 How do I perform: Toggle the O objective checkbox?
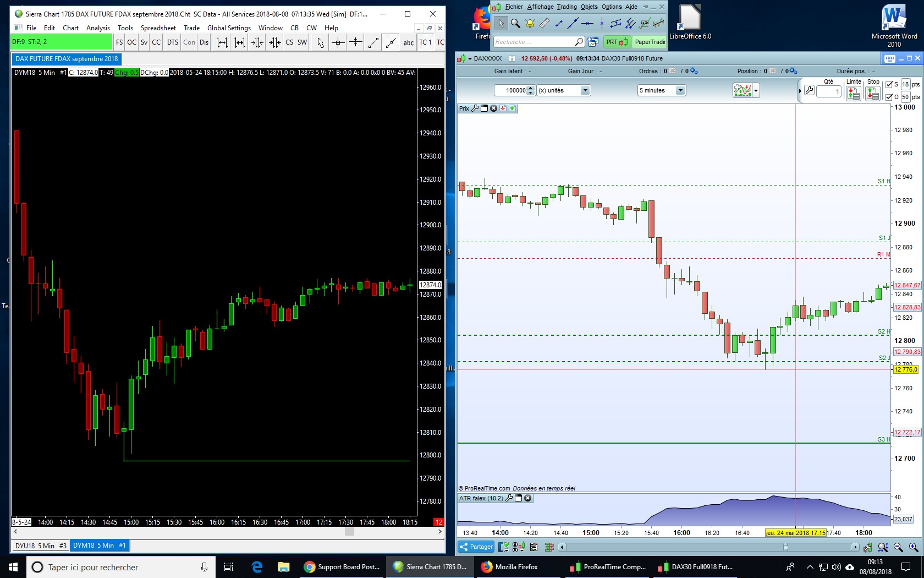pyautogui.click(x=889, y=97)
